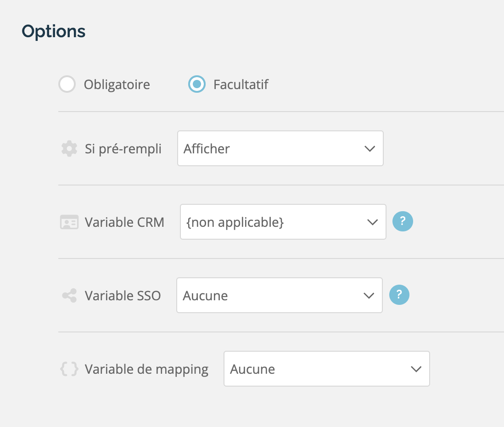Click the chevron in Variable SSO dropdown
504x427 pixels.
click(369, 296)
